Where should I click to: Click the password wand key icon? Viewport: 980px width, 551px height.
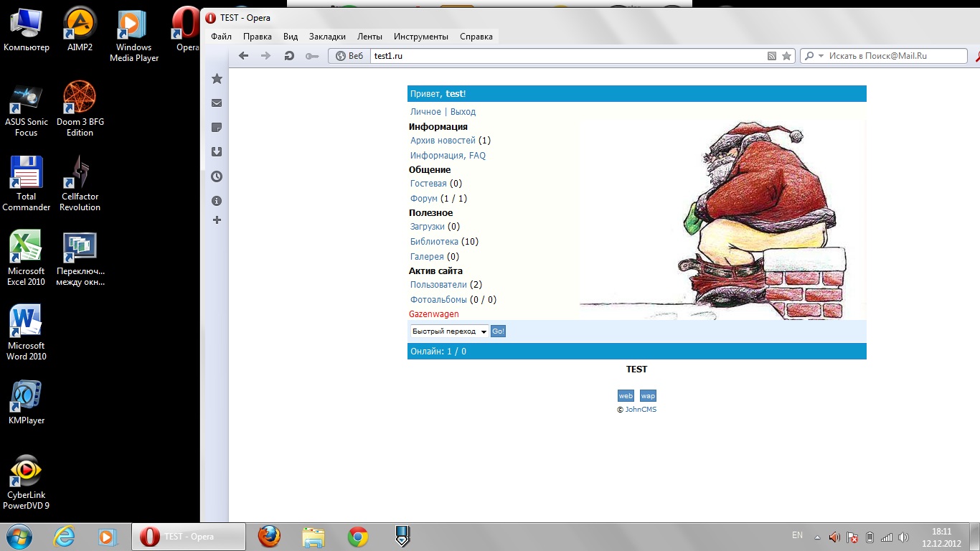click(311, 56)
